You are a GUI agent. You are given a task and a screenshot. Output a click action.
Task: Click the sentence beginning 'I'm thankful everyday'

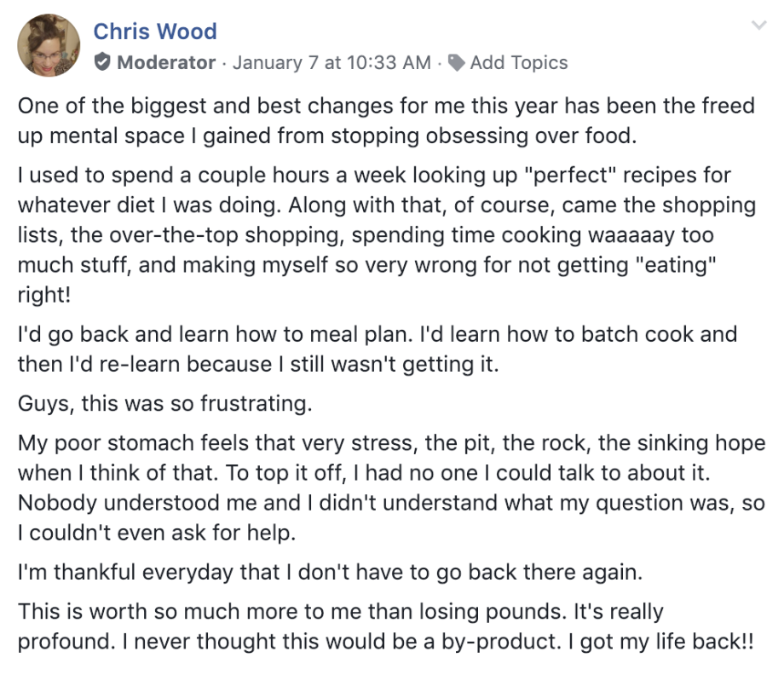point(330,572)
